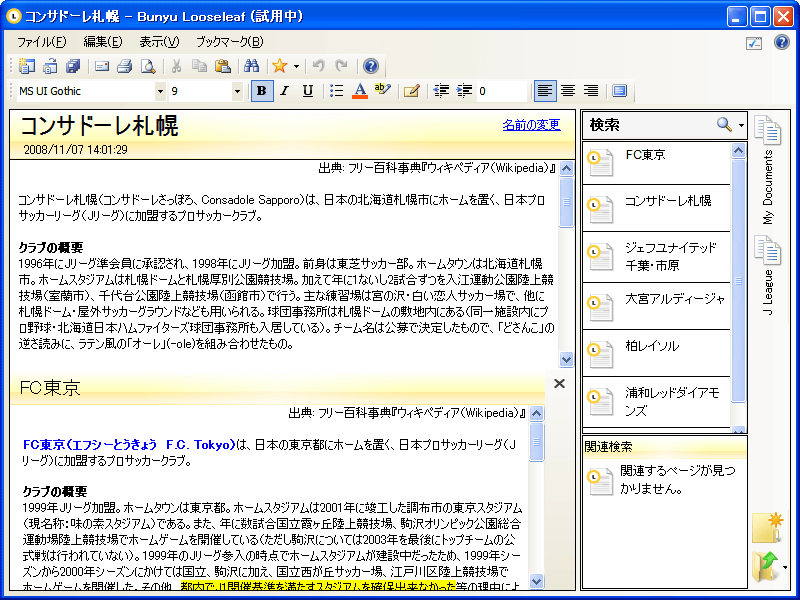Open the ブックマーク(B) menu
Viewport: 800px width, 600px height.
(230, 42)
